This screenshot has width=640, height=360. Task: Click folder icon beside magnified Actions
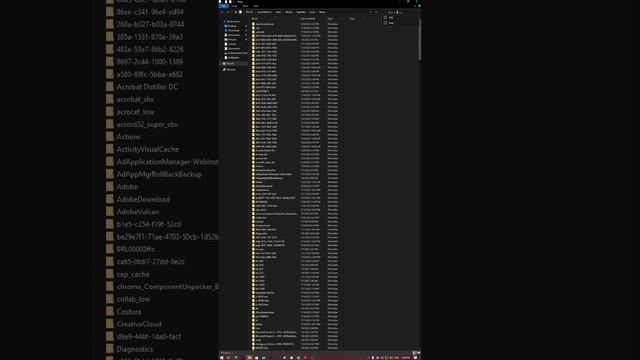[x=110, y=137]
